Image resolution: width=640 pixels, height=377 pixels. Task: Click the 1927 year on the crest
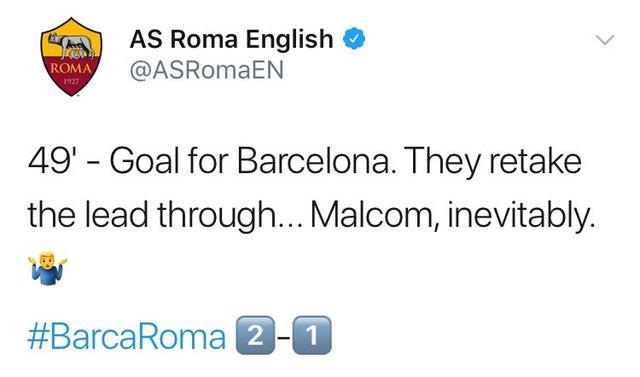pos(71,81)
